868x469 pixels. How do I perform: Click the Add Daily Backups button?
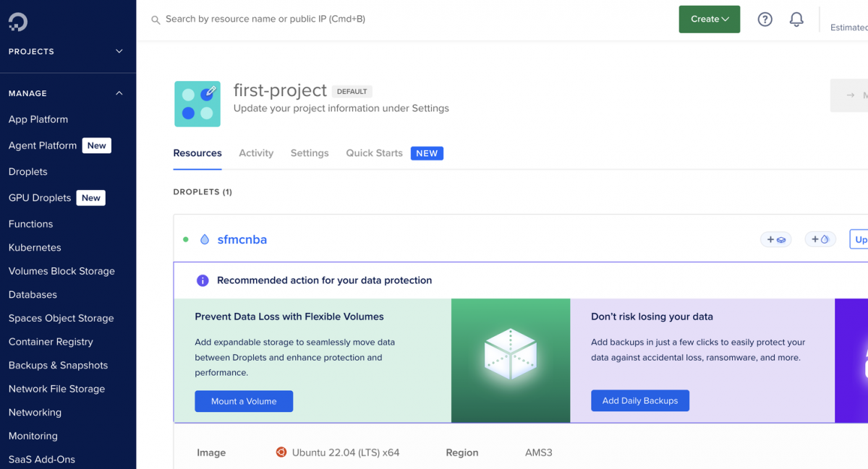pos(639,401)
